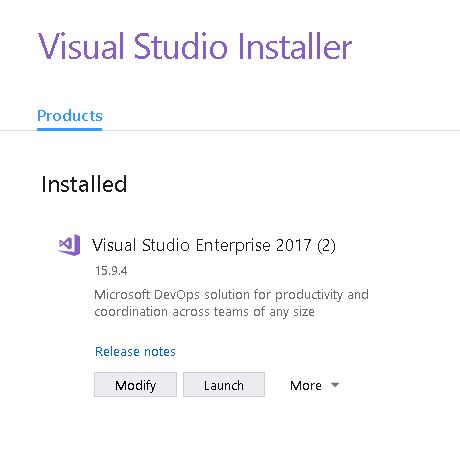This screenshot has width=460, height=469.
Task: Select the Installed section heading
Action: pos(84,184)
